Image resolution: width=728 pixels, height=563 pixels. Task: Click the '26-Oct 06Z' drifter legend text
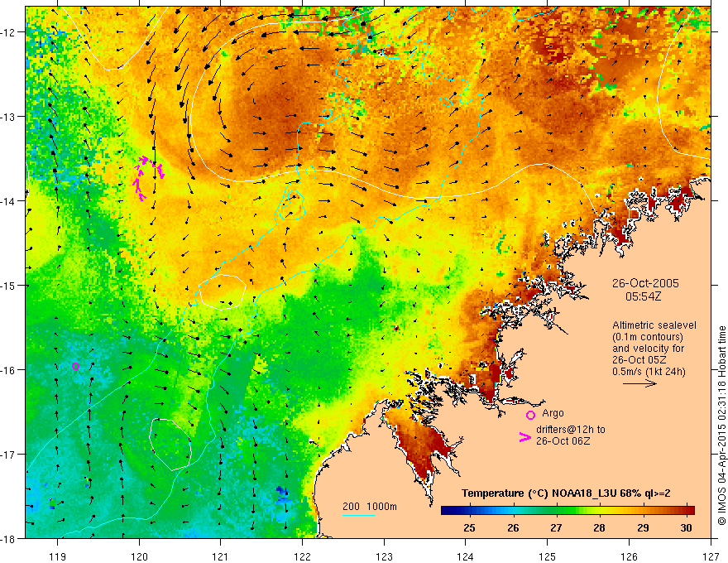(x=563, y=440)
